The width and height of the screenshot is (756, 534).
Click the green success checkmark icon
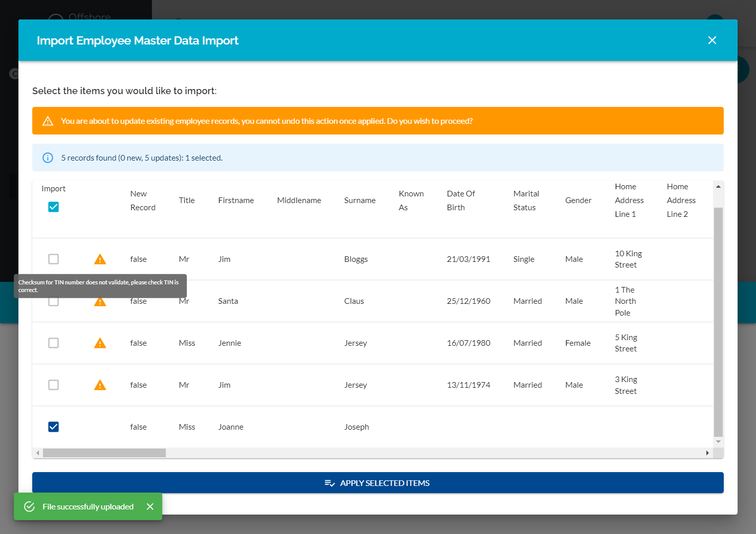coord(30,506)
